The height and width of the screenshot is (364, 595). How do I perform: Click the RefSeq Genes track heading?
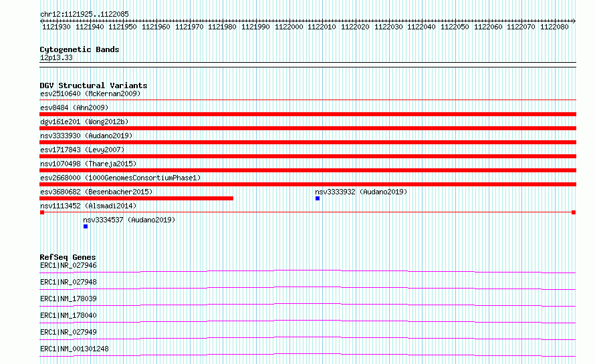pos(68,257)
